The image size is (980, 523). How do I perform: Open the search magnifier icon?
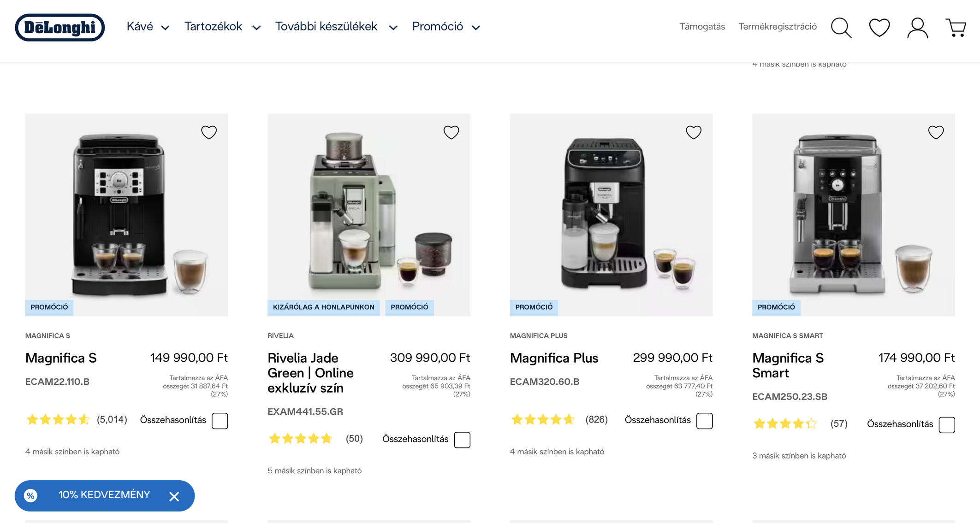coord(841,28)
